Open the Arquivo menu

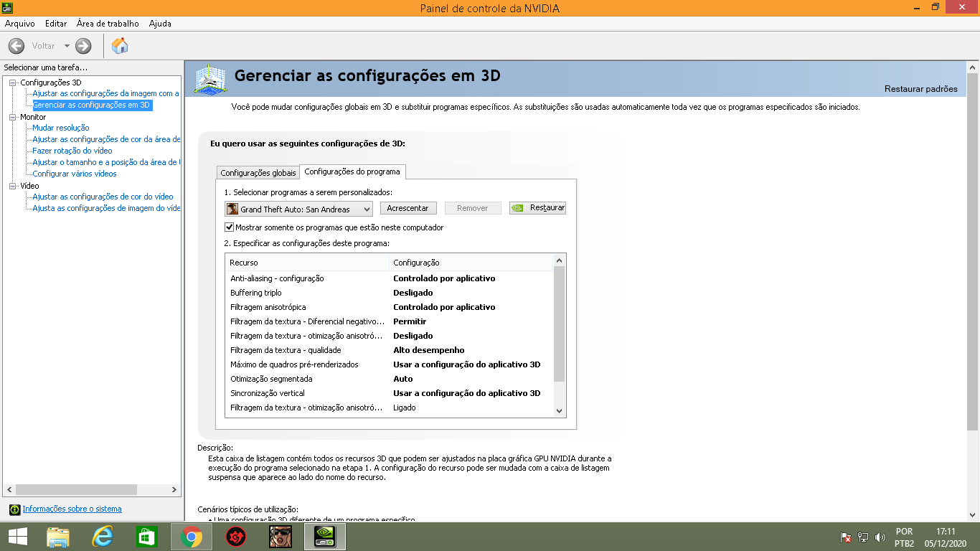coord(20,24)
